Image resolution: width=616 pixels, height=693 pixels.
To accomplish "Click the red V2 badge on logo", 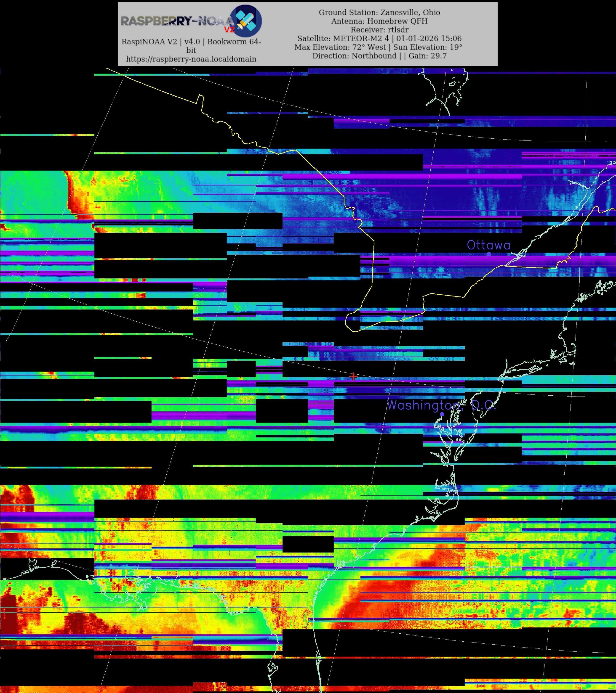I will click(229, 29).
